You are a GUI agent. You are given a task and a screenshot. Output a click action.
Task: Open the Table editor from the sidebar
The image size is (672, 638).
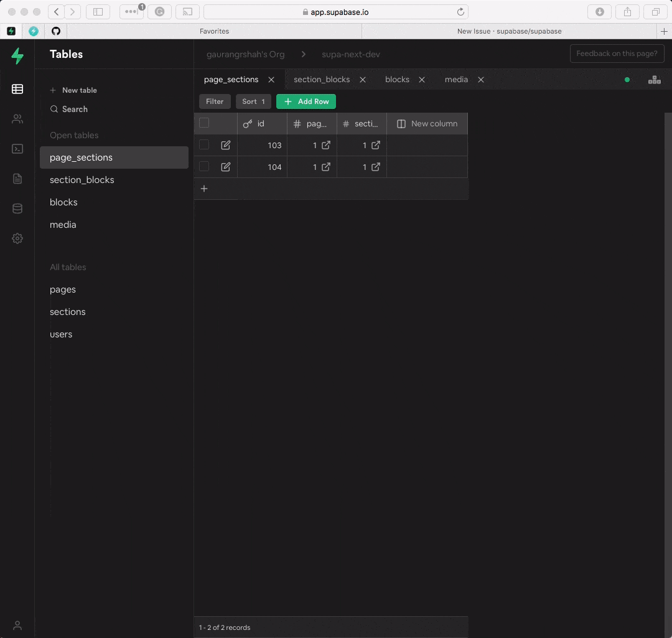(x=17, y=88)
